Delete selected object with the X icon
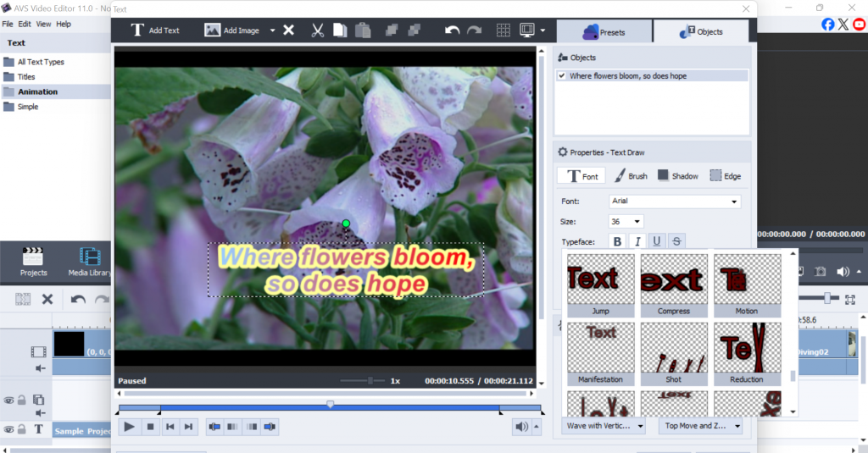 [x=288, y=30]
